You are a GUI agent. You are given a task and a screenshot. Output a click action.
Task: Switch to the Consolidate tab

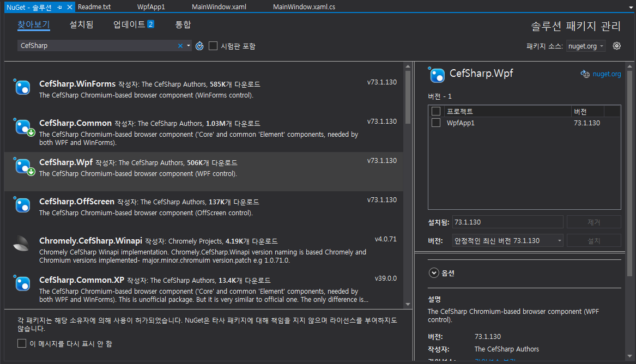(x=183, y=25)
